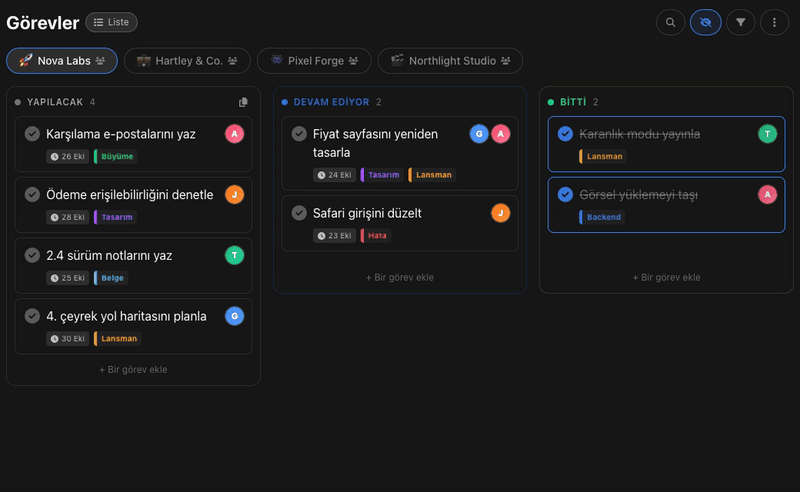Click the 23 Eki due date chip

point(334,235)
